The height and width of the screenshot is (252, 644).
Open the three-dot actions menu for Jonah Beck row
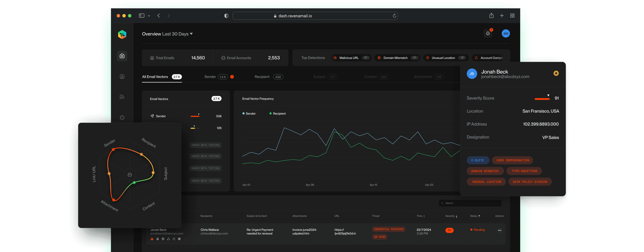click(499, 230)
